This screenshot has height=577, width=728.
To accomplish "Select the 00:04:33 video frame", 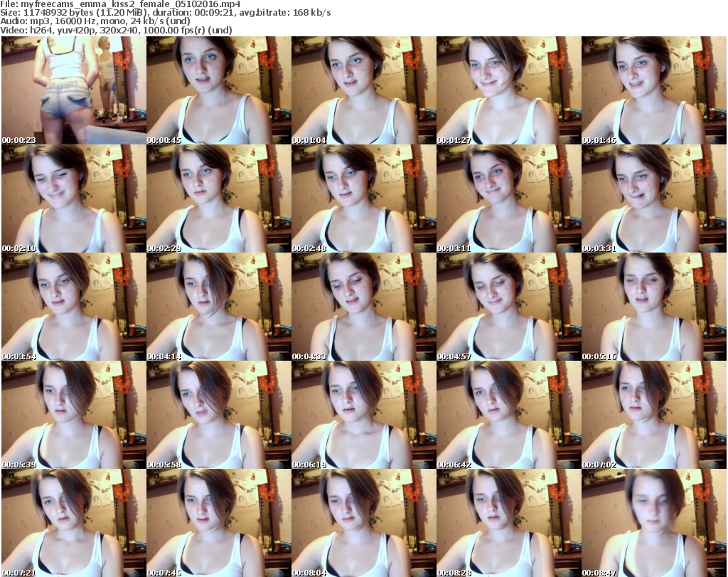I will (363, 307).
